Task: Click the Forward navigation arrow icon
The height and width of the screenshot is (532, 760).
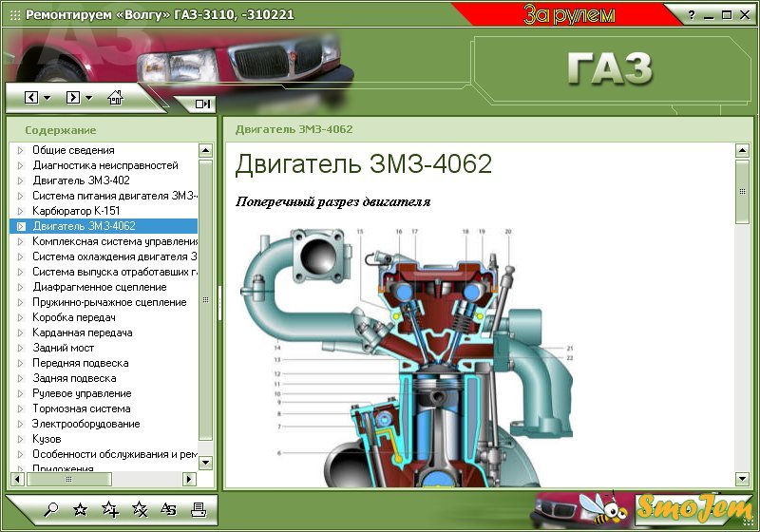Action: point(73,98)
